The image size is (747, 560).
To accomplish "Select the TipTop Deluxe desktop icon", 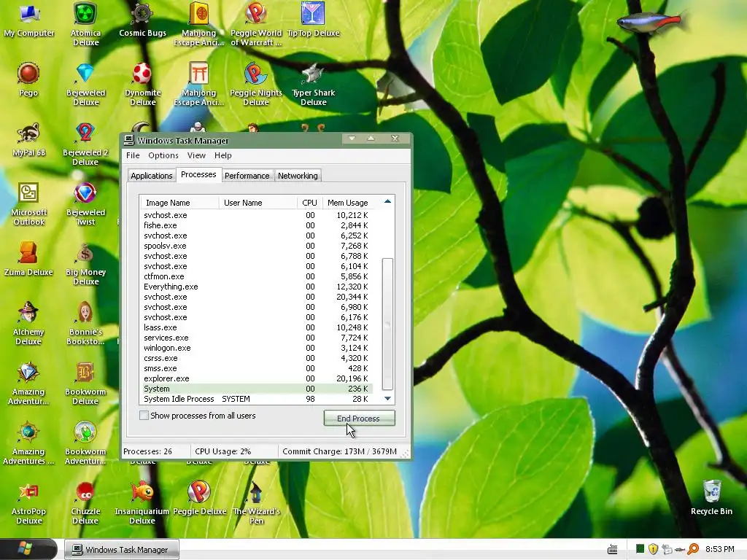I will coord(313,20).
